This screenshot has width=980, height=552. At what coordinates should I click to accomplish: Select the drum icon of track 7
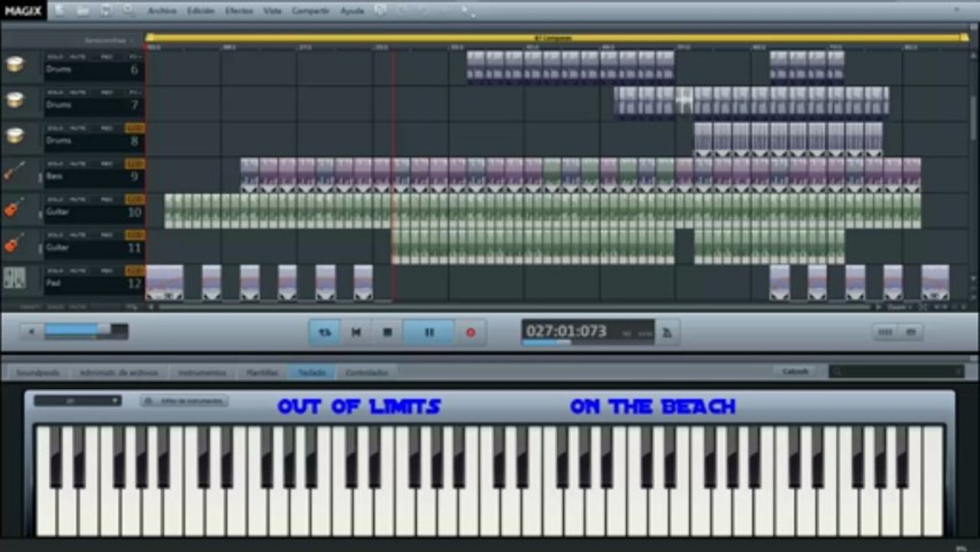pyautogui.click(x=15, y=100)
